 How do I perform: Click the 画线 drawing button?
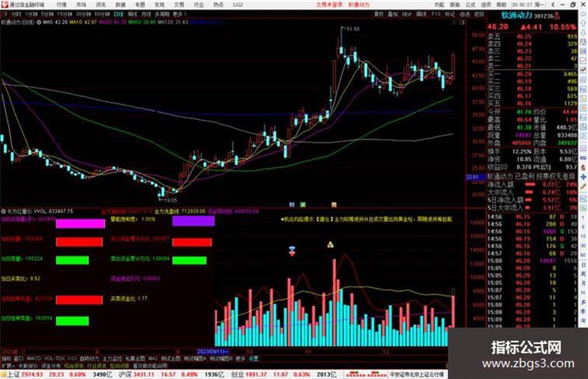[x=421, y=14]
